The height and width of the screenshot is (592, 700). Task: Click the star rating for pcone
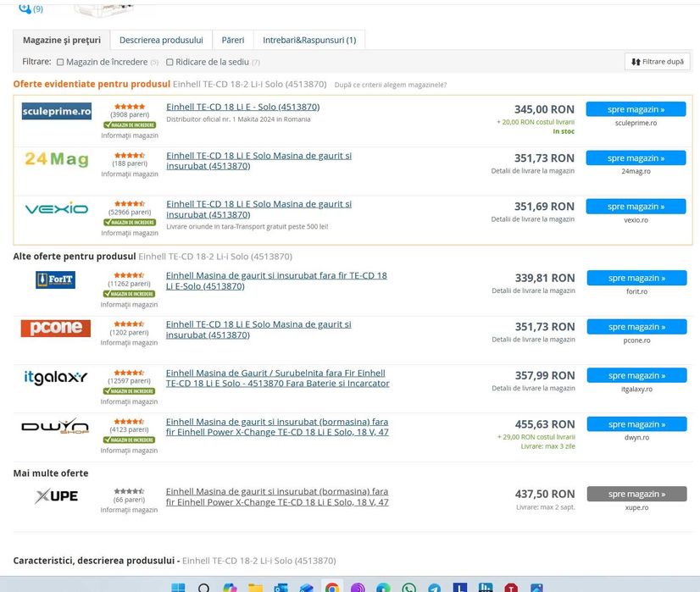click(129, 324)
